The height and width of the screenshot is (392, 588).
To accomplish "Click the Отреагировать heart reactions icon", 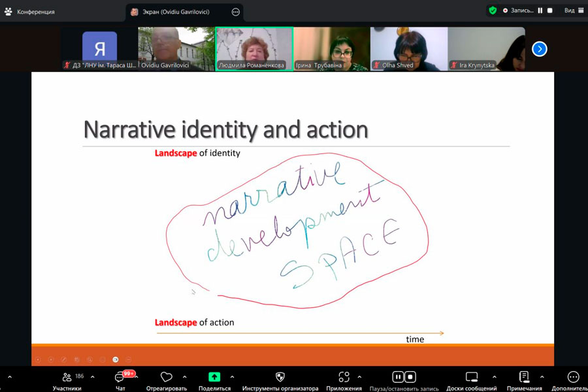I will coord(166,377).
